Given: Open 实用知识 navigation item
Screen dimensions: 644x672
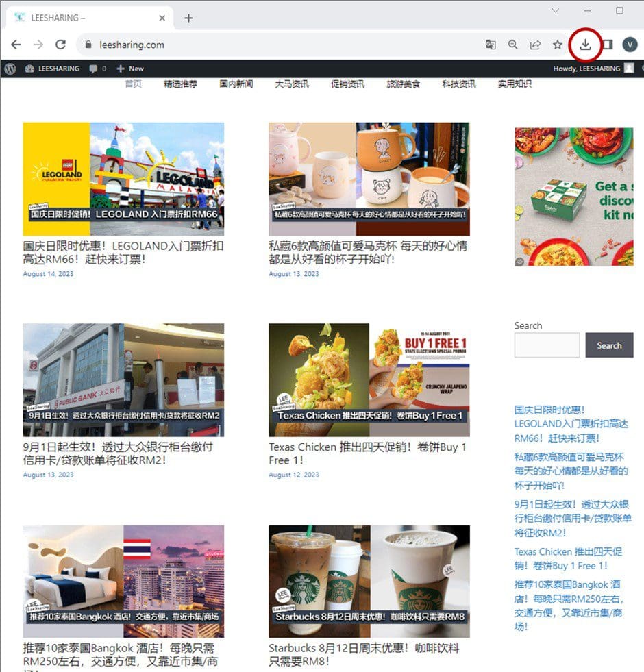Looking at the screenshot, I should 515,84.
